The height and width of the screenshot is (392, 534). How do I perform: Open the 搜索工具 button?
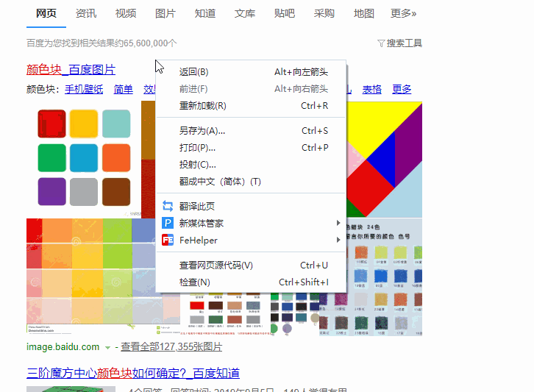point(400,43)
